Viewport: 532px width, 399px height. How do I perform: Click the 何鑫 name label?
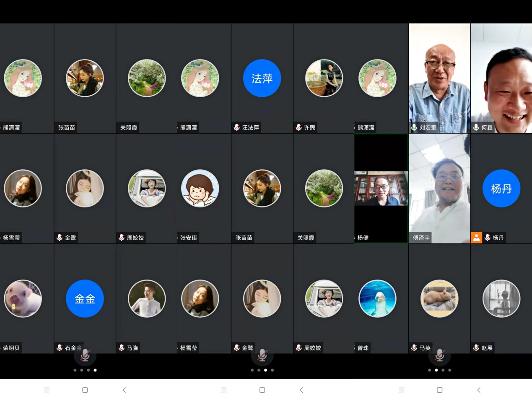coord(487,127)
